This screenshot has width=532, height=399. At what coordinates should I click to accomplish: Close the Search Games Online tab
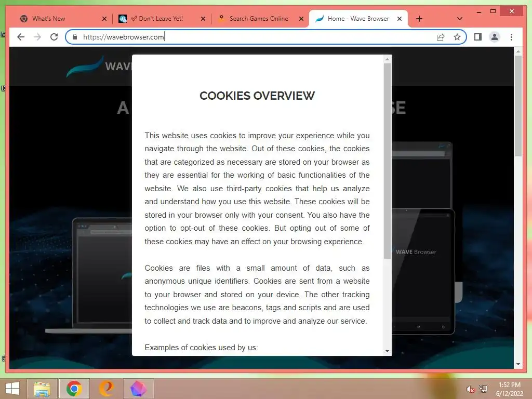pos(301,19)
